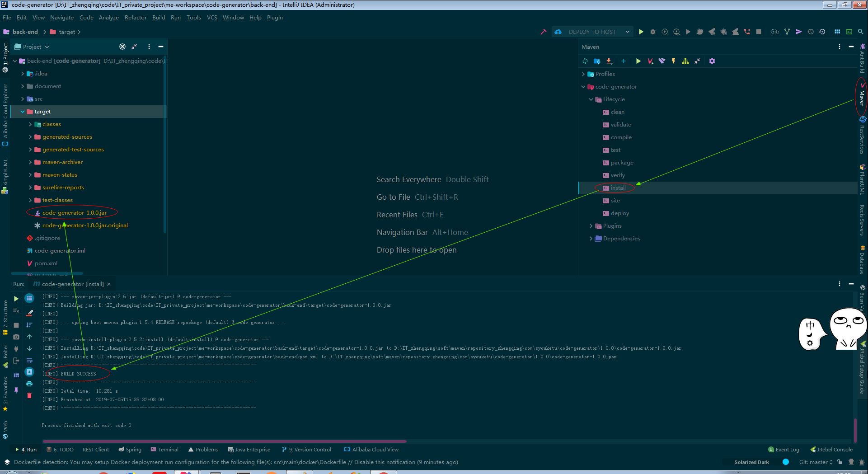Expand the src folder
The height and width of the screenshot is (474, 868).
[x=23, y=99]
